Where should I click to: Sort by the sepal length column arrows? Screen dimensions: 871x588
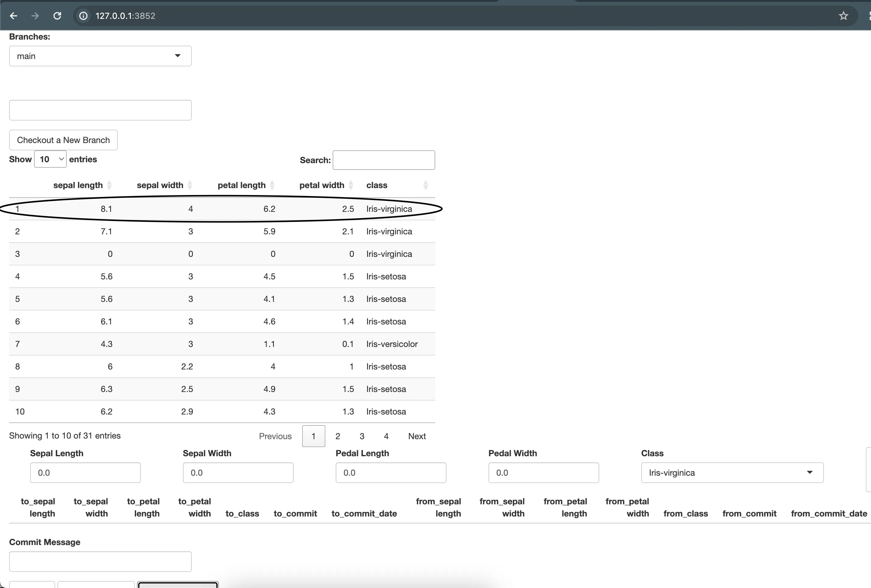pos(109,185)
